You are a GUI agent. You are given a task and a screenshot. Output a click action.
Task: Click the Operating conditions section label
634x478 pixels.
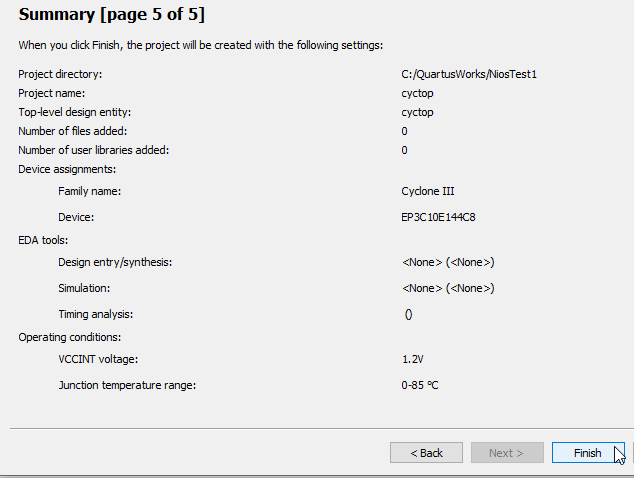click(70, 337)
